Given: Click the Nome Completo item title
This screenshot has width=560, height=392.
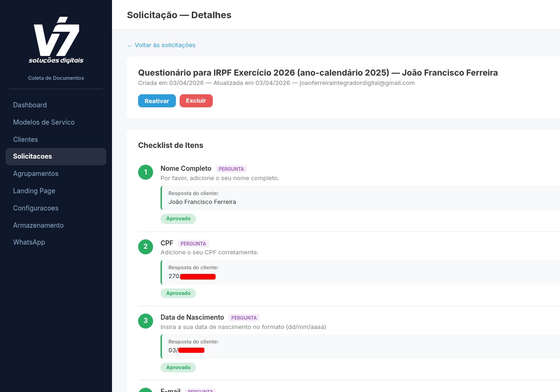Looking at the screenshot, I should (x=186, y=168).
